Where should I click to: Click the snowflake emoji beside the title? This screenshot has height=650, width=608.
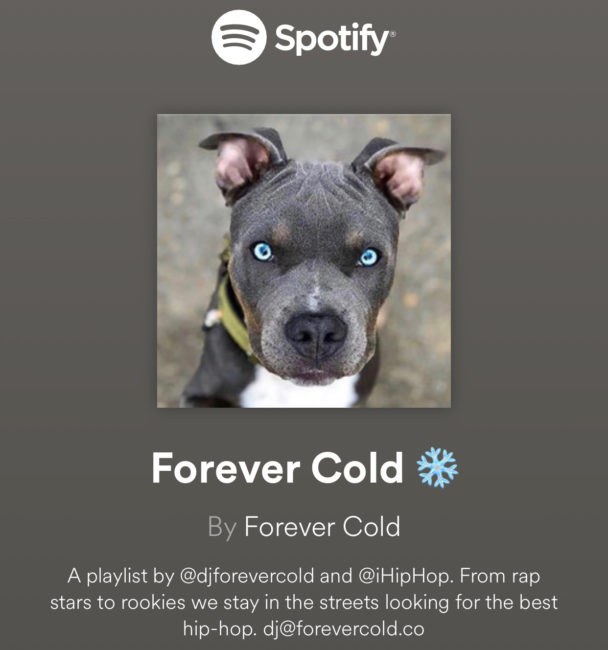pos(438,467)
